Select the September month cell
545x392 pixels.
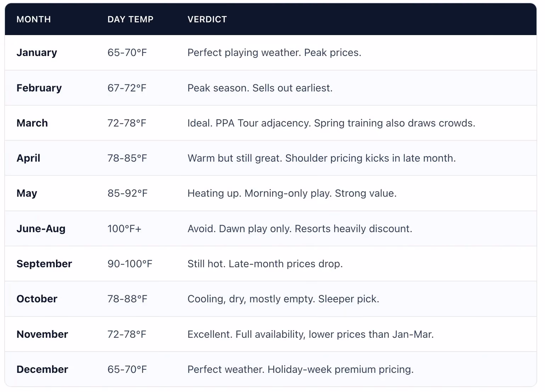44,264
